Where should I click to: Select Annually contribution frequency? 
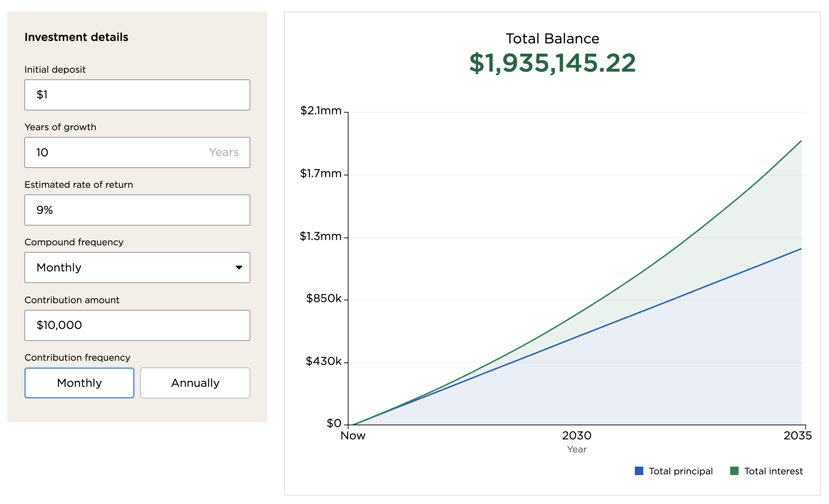pos(195,383)
